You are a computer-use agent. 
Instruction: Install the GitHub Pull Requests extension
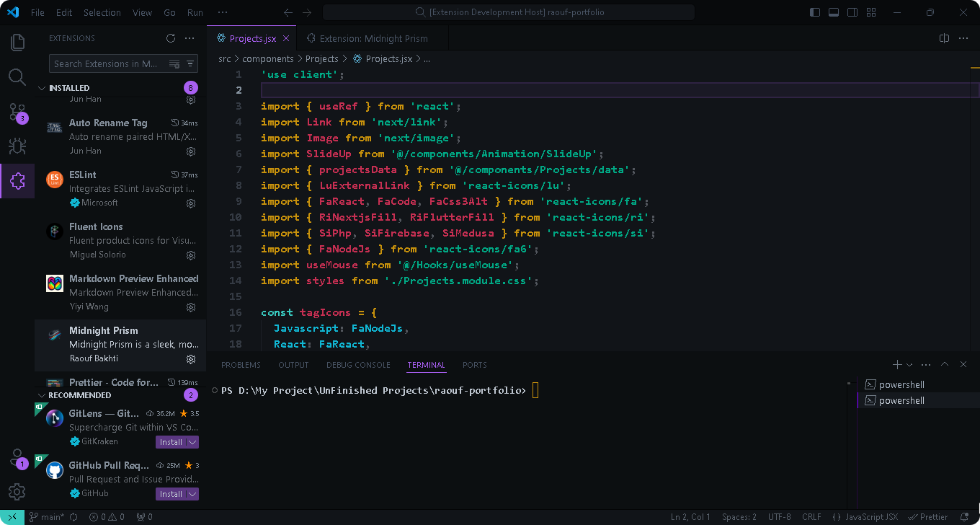click(x=171, y=494)
